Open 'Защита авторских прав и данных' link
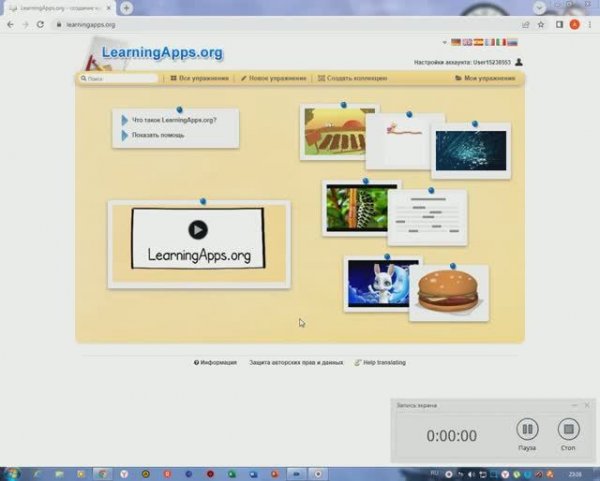Screen dimensions: 600x481 tap(296, 362)
